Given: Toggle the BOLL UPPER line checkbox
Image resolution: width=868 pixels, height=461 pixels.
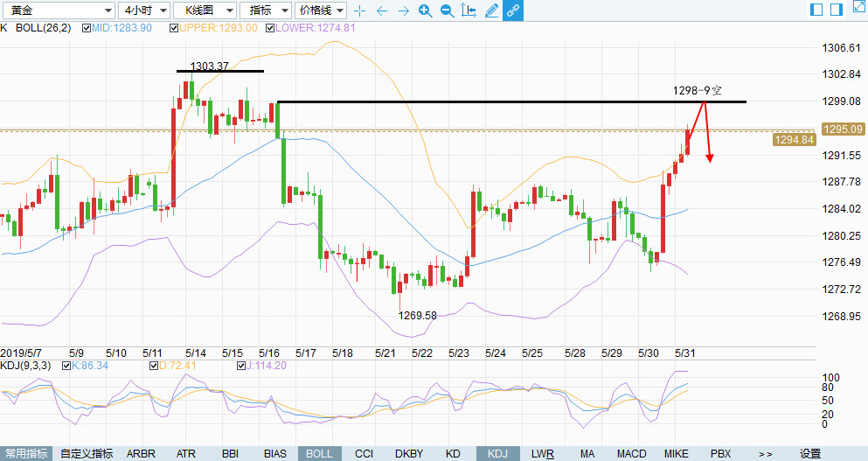Looking at the screenshot, I should pyautogui.click(x=173, y=28).
